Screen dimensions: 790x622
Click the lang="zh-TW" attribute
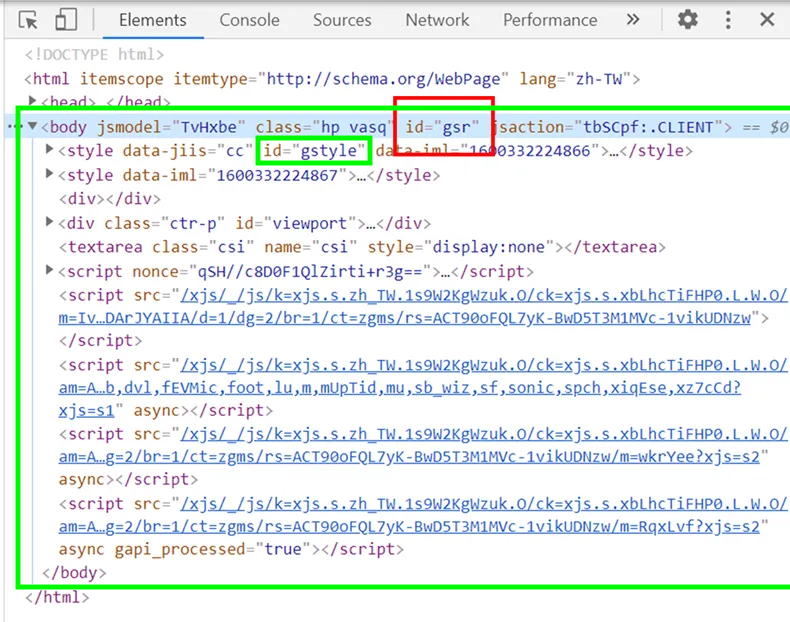point(575,79)
